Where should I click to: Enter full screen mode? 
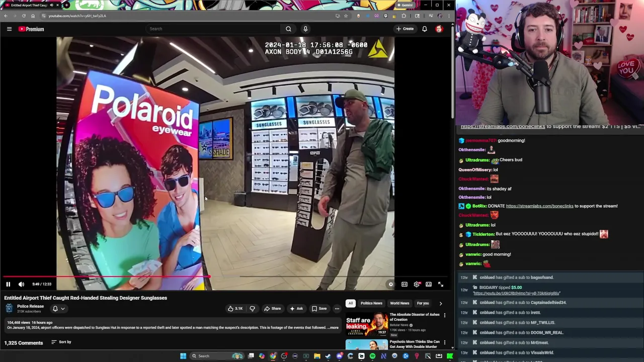(x=441, y=285)
